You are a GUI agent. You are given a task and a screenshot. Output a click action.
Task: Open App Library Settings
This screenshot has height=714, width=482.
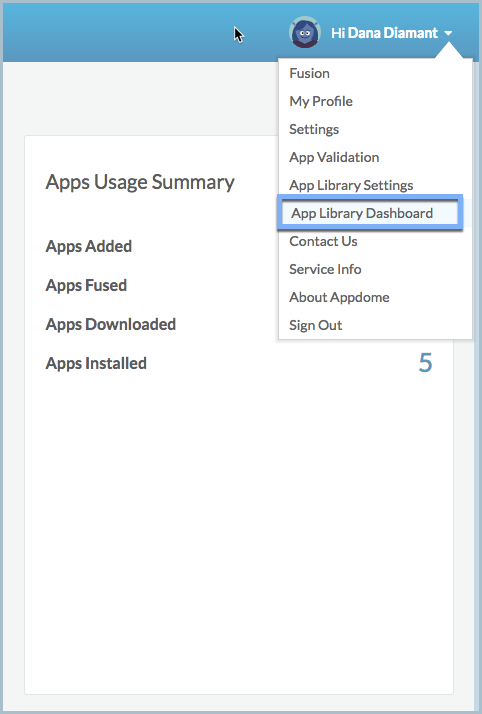pos(351,185)
